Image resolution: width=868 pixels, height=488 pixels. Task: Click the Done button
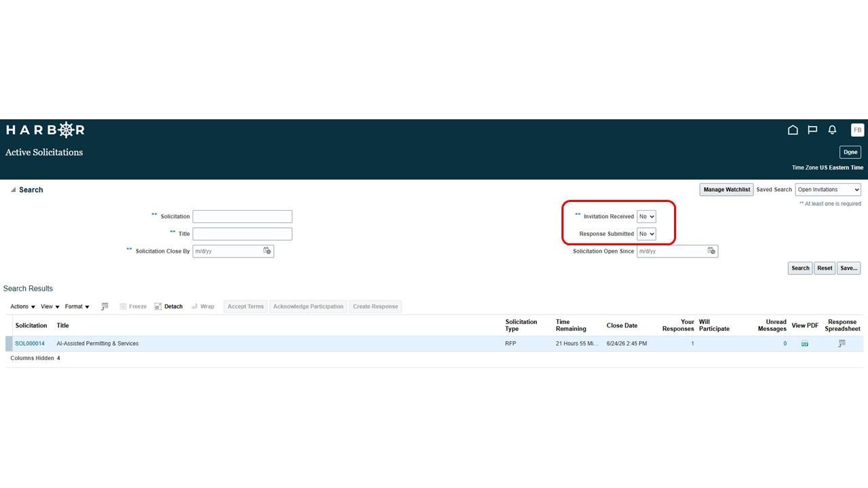coord(850,152)
